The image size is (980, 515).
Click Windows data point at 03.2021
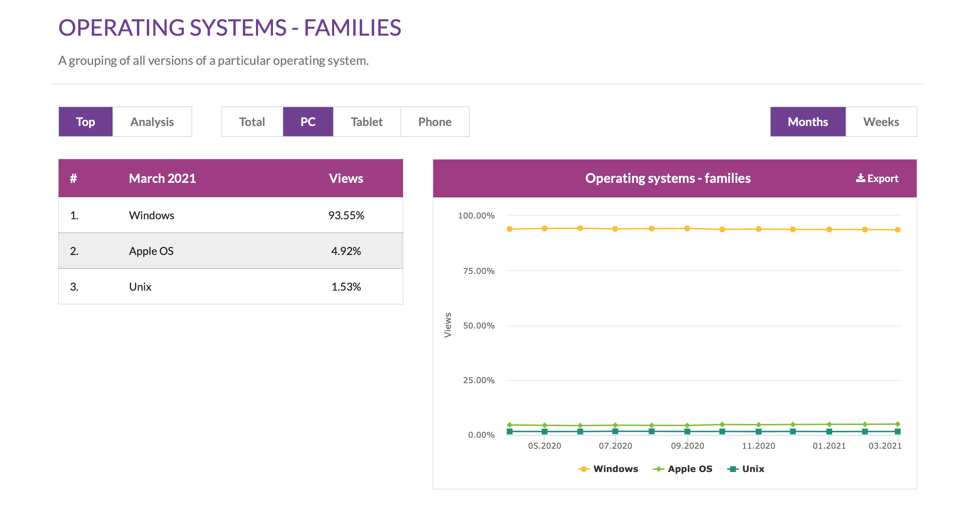[897, 230]
